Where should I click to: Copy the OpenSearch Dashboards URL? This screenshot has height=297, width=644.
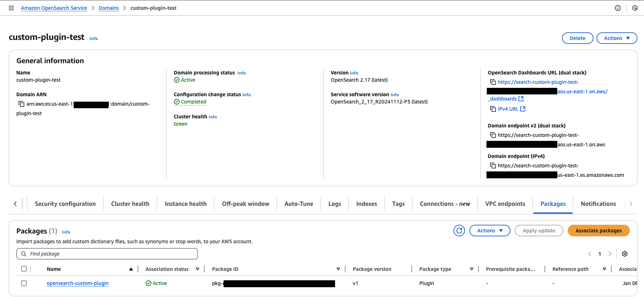(493, 82)
